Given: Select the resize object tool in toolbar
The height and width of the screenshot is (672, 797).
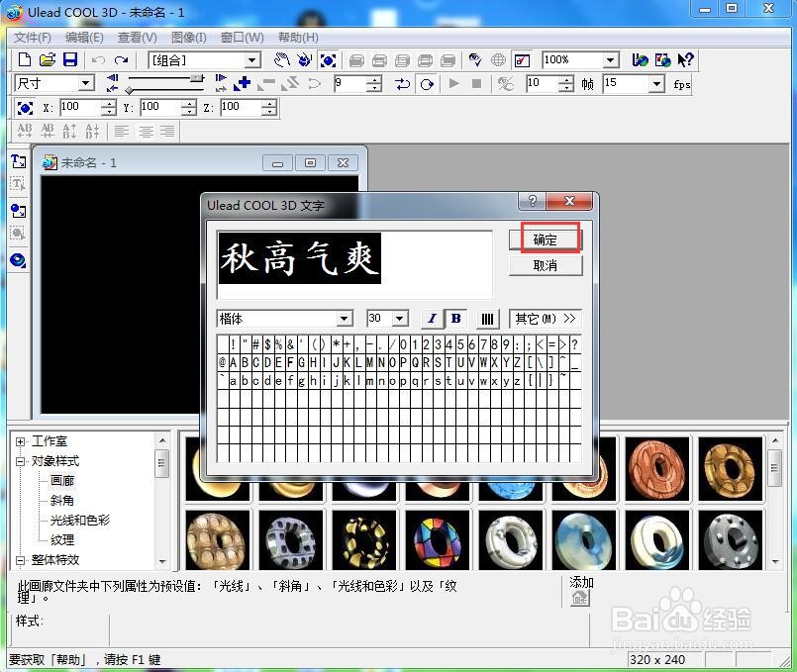Looking at the screenshot, I should pyautogui.click(x=328, y=61).
